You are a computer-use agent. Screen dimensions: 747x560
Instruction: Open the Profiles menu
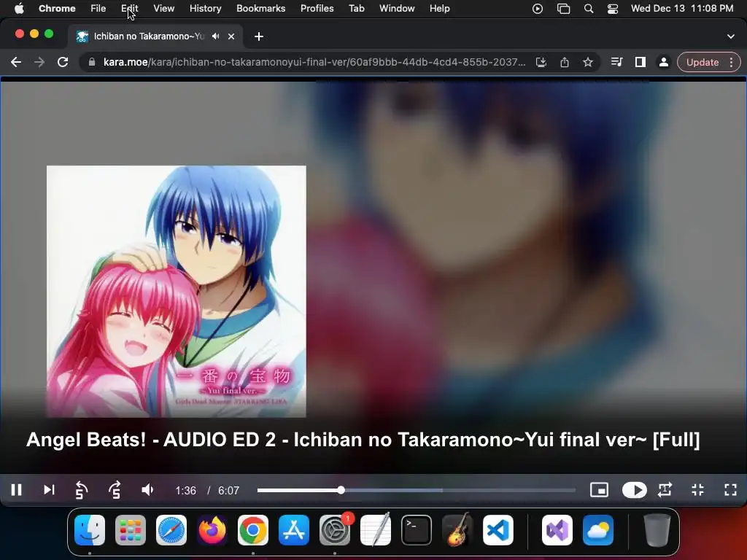point(317,8)
